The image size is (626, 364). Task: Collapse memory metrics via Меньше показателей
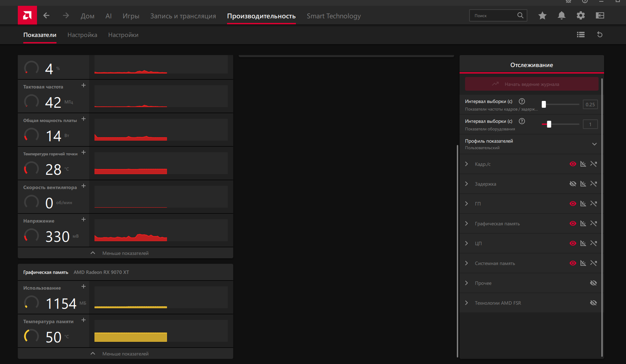125,354
